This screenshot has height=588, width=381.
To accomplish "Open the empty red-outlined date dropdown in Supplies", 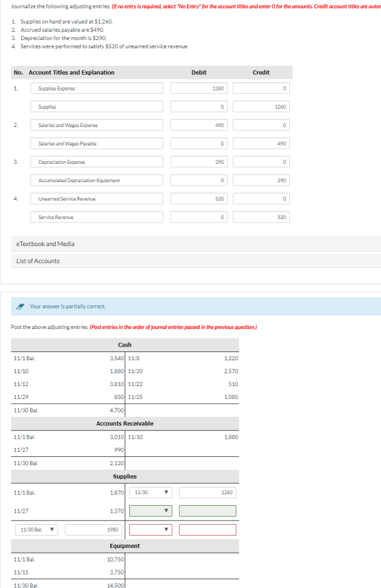I will [x=150, y=530].
